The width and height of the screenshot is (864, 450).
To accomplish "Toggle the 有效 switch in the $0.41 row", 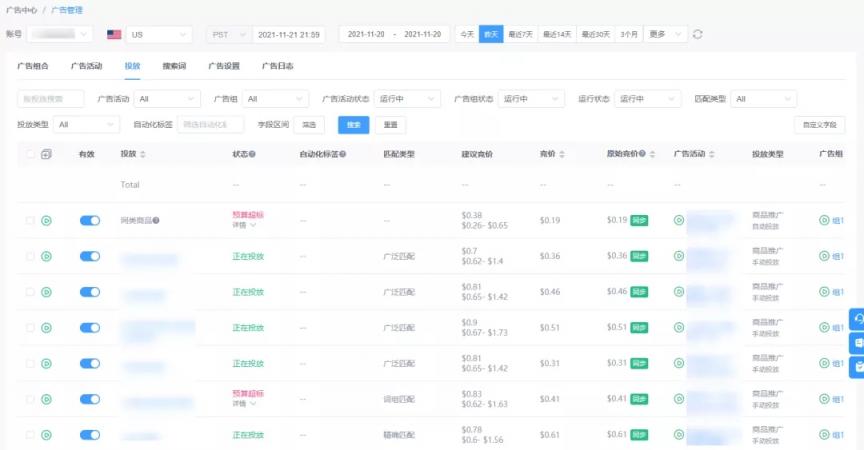I will 90,399.
